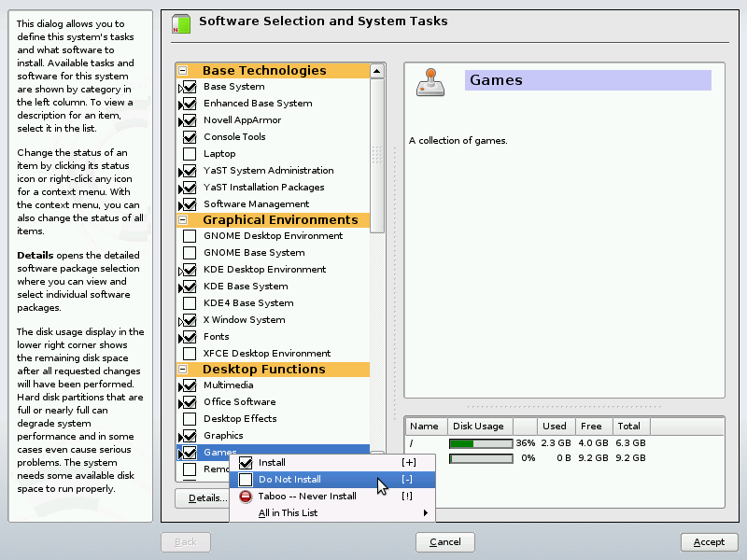Click the '6.3 GB' total value
Viewport: 747px width, 560px height.
point(631,443)
